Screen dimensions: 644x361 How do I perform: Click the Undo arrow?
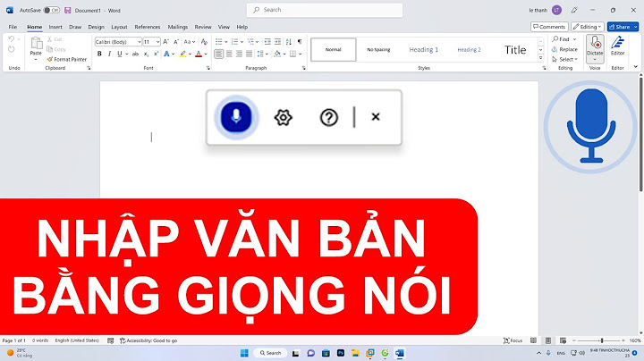coord(11,39)
